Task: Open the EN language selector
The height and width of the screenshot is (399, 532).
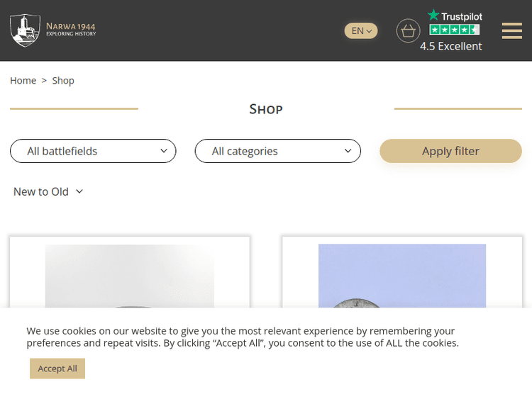Action: pos(361,30)
